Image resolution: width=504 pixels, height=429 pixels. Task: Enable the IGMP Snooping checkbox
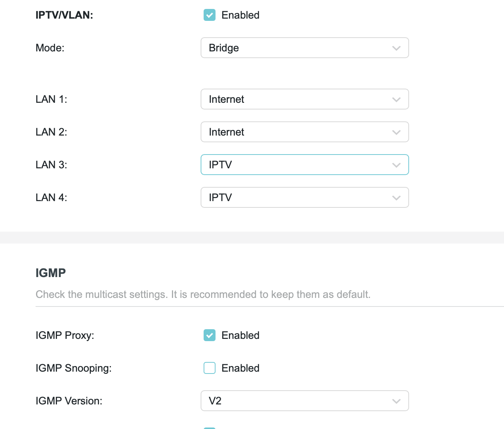click(x=210, y=368)
